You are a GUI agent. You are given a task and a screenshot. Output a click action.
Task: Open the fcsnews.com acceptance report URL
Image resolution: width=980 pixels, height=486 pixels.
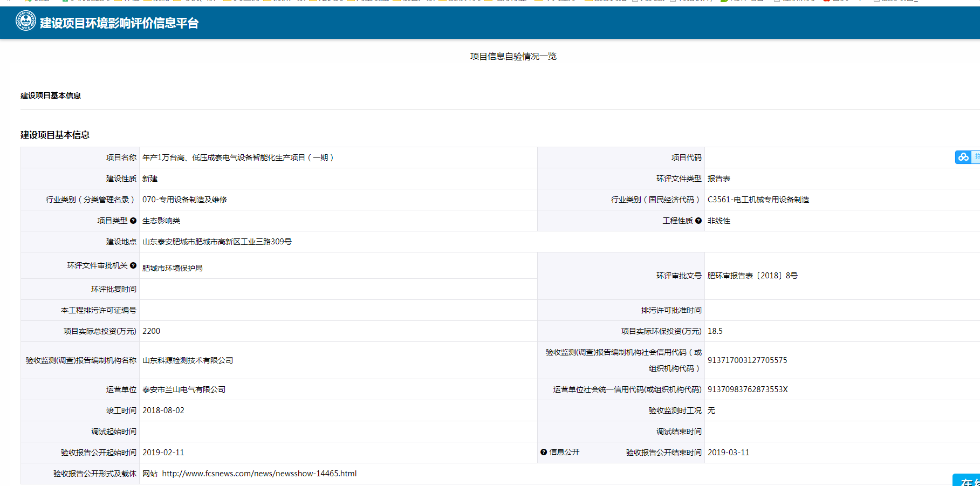259,474
